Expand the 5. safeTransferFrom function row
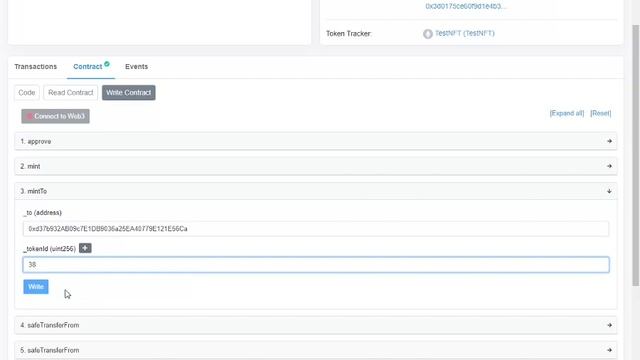Viewport: 640px width, 360px height. (x=316, y=350)
